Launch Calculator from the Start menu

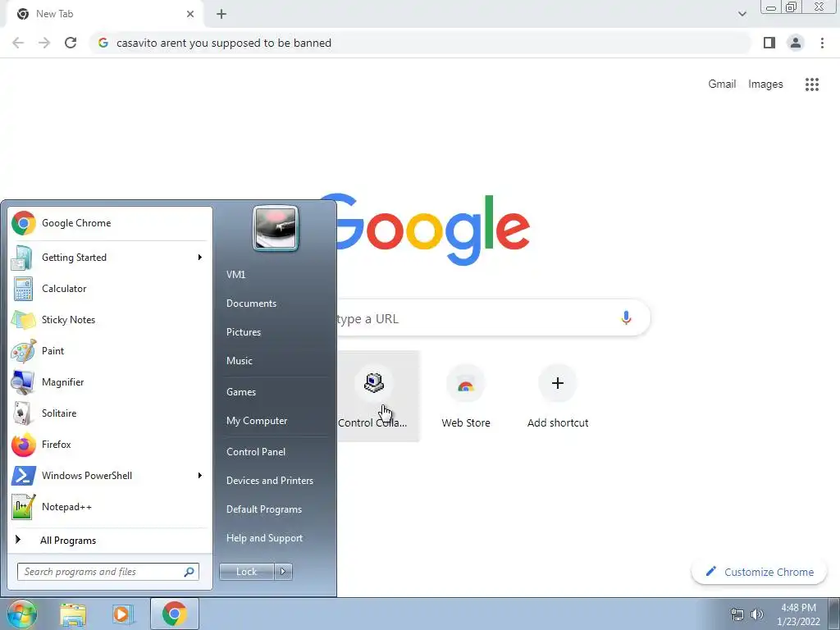tap(109, 288)
